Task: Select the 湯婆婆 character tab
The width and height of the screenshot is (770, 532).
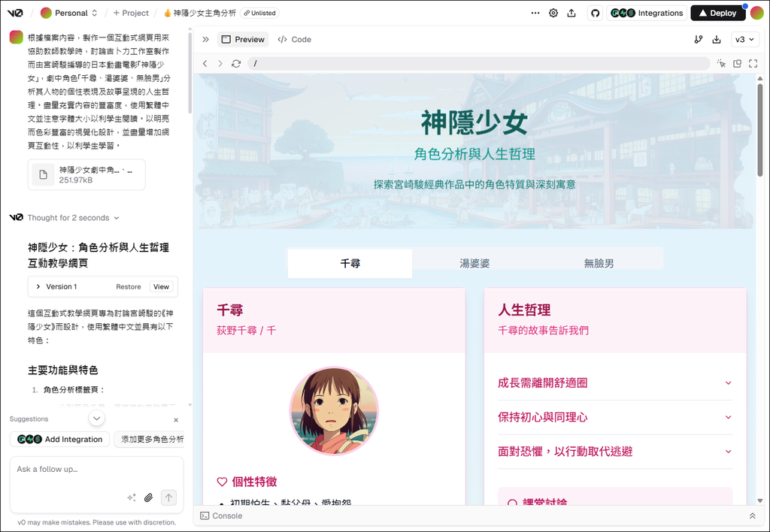Action: [x=474, y=264]
